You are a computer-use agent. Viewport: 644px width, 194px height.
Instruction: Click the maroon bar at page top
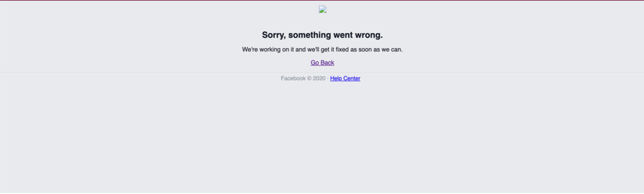(322, 0)
